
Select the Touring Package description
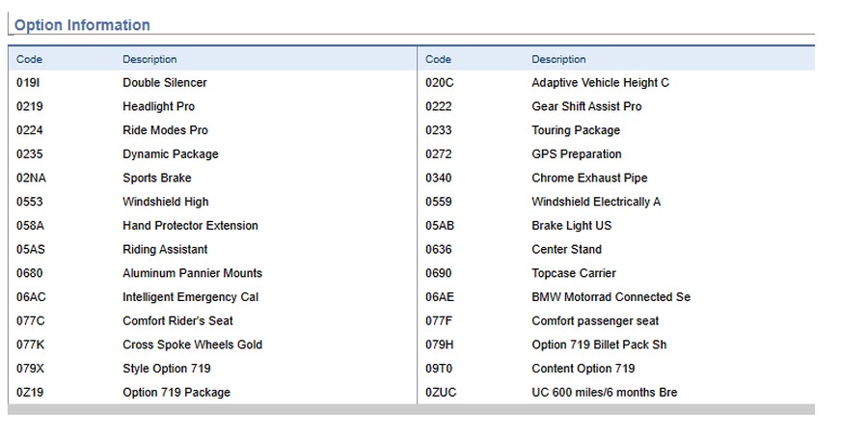pos(576,130)
